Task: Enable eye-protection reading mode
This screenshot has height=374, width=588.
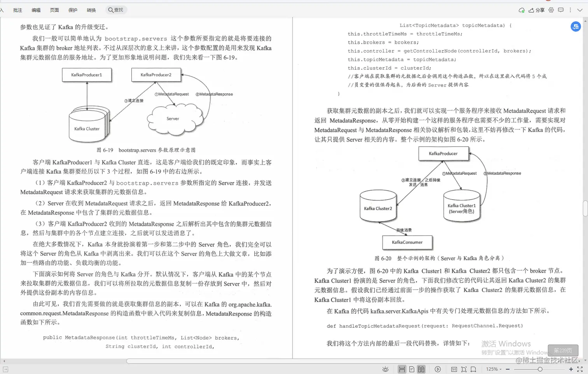Action: [x=385, y=369]
